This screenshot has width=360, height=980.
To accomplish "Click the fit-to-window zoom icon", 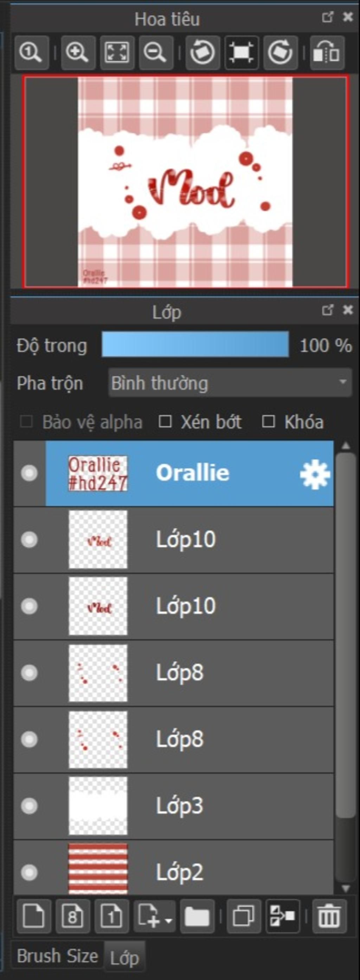I will pyautogui.click(x=117, y=53).
